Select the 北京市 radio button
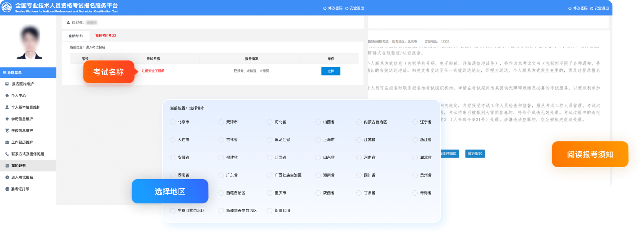644x235 pixels. point(173,122)
